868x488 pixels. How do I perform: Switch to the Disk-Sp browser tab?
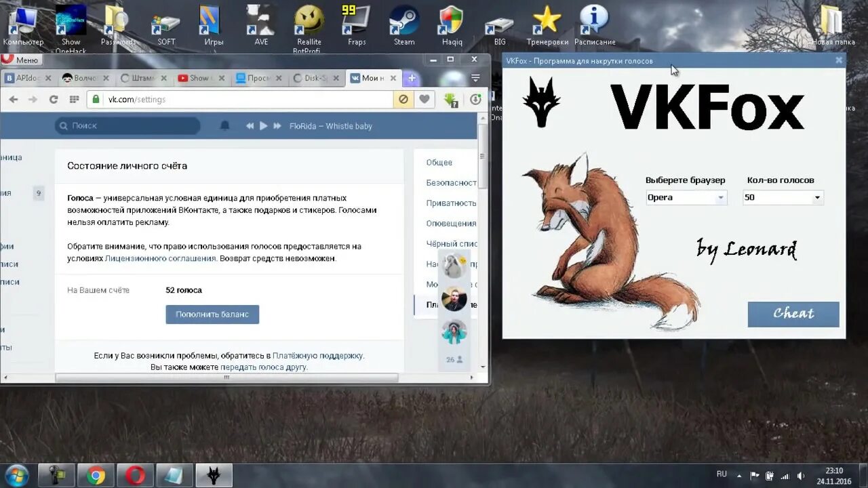coord(315,78)
